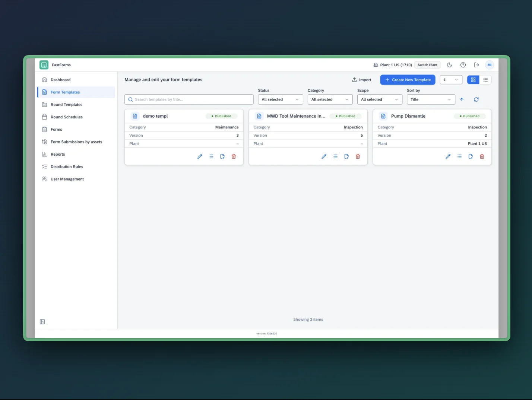The width and height of the screenshot is (532, 400).
Task: Focus the search templates by title field
Action: (189, 99)
